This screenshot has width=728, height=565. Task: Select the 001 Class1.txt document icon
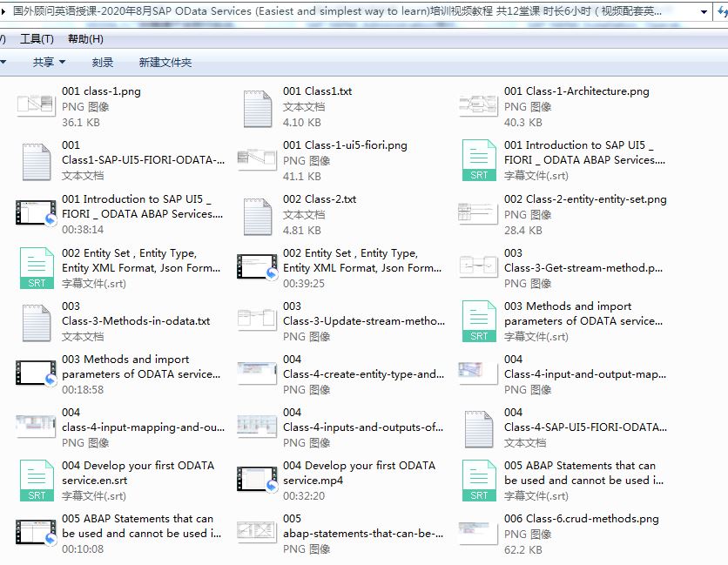(x=258, y=109)
